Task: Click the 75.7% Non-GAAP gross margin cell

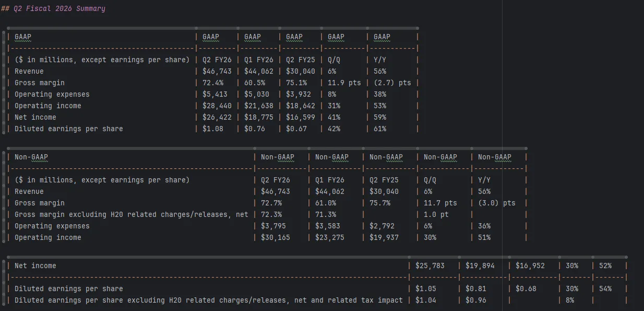Action: pyautogui.click(x=380, y=203)
